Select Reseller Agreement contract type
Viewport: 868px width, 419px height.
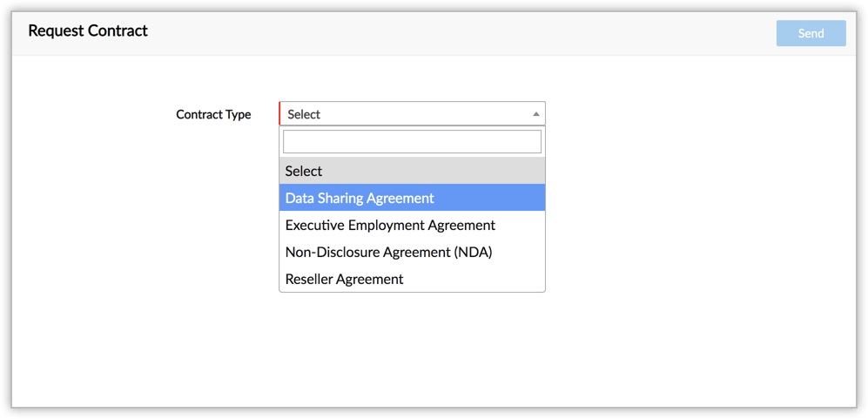click(x=412, y=279)
